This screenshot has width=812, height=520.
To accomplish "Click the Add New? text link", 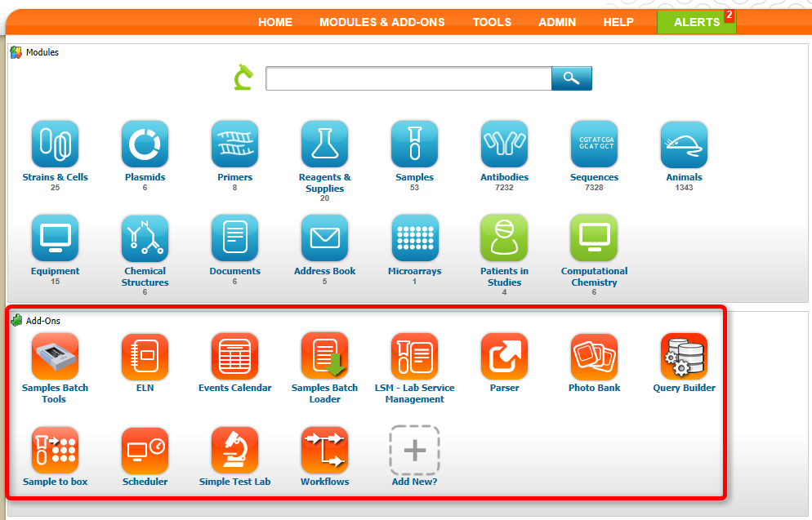I will click(x=414, y=481).
